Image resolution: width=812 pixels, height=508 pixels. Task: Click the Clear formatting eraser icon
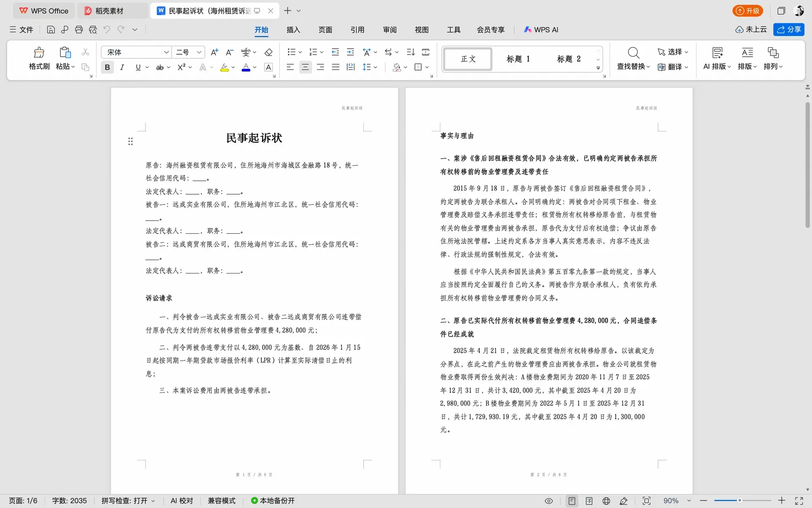click(x=268, y=52)
